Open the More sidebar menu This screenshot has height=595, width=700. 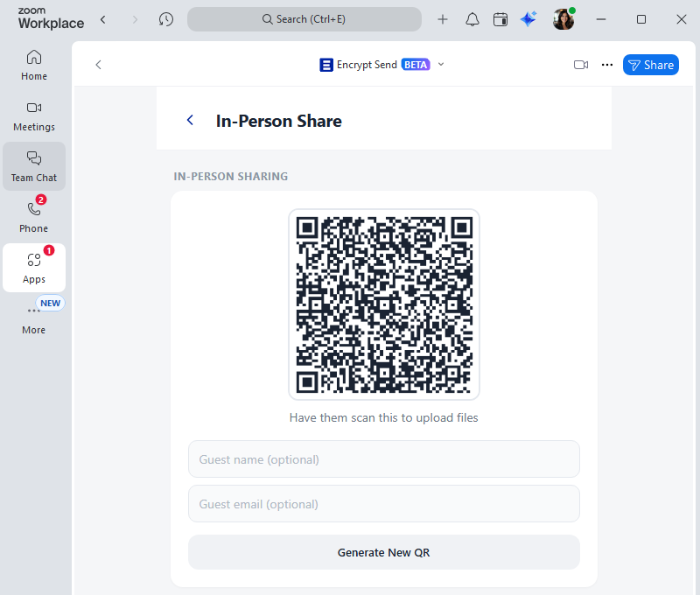(34, 318)
